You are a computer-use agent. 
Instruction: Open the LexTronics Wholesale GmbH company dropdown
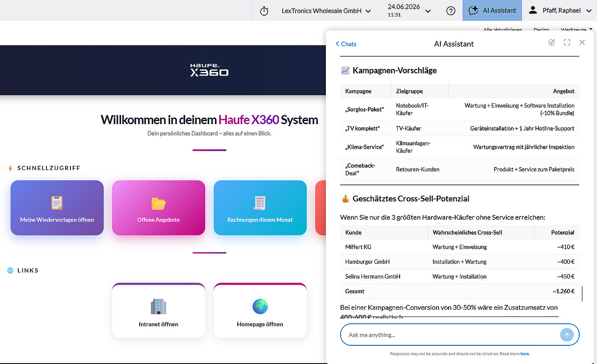[326, 11]
